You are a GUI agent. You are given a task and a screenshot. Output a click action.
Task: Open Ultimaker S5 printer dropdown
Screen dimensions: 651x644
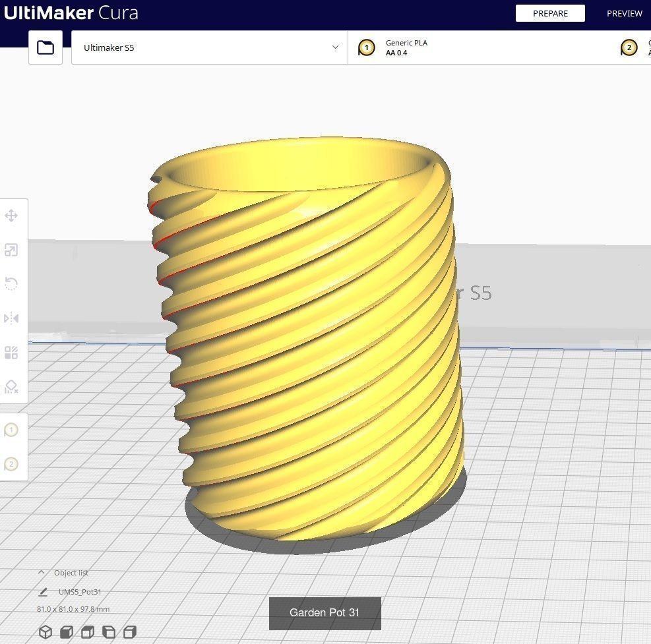(209, 47)
